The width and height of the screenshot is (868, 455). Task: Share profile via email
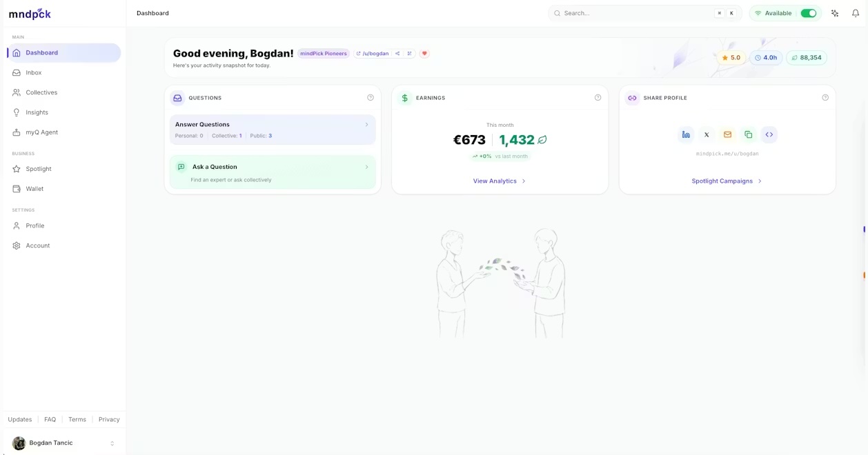click(x=727, y=134)
